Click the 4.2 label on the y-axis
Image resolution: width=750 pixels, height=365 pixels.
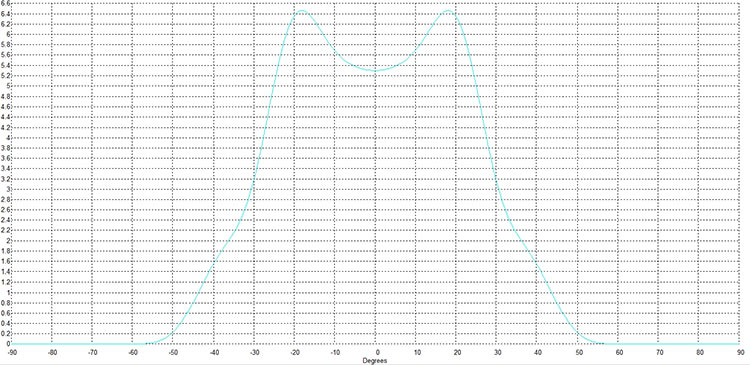pyautogui.click(x=5, y=127)
